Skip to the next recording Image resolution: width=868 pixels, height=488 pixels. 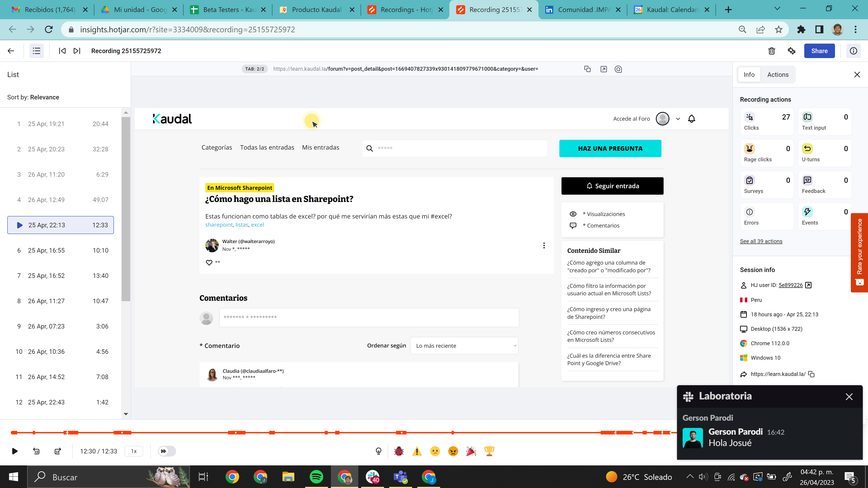tap(77, 51)
